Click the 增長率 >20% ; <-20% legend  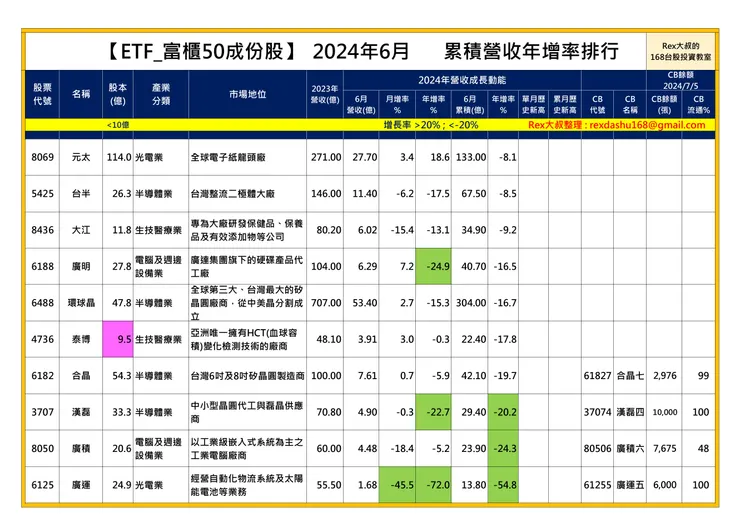[x=431, y=125]
